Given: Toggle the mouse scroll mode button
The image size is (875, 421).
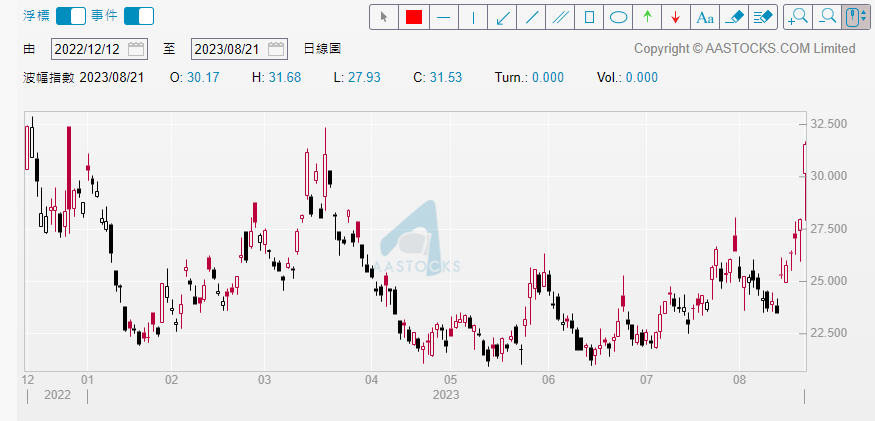Looking at the screenshot, I should click(x=855, y=17).
